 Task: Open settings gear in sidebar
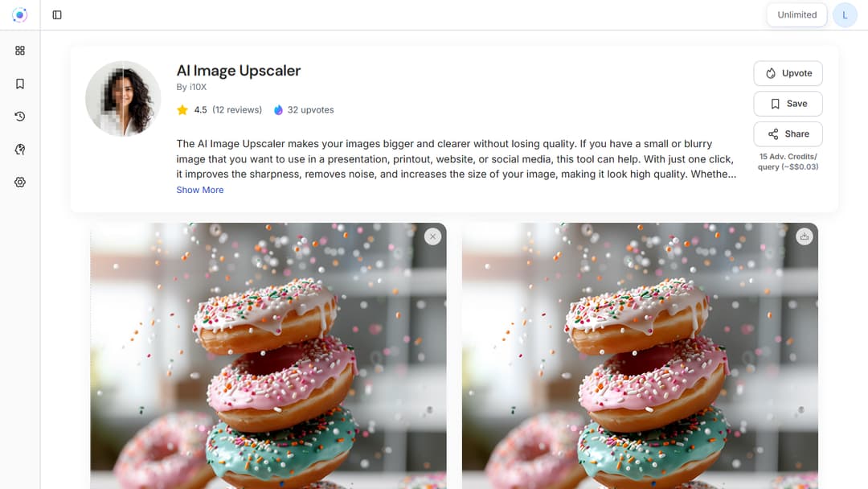(x=20, y=183)
